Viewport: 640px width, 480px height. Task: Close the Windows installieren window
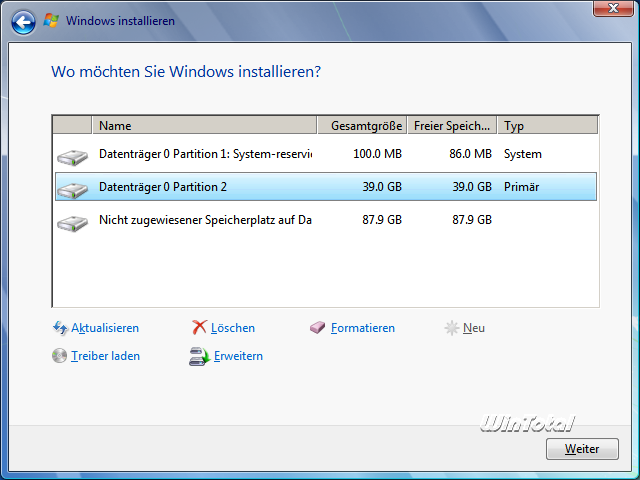pyautogui.click(x=613, y=8)
